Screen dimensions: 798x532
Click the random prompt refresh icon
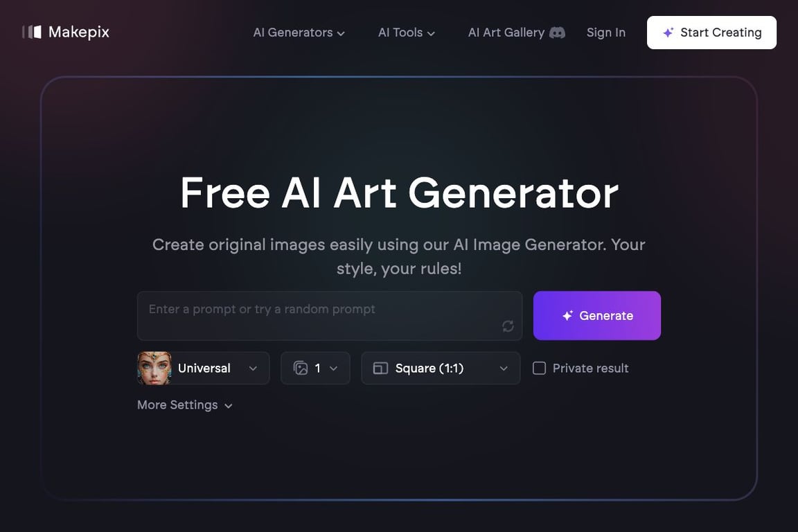[x=508, y=326]
